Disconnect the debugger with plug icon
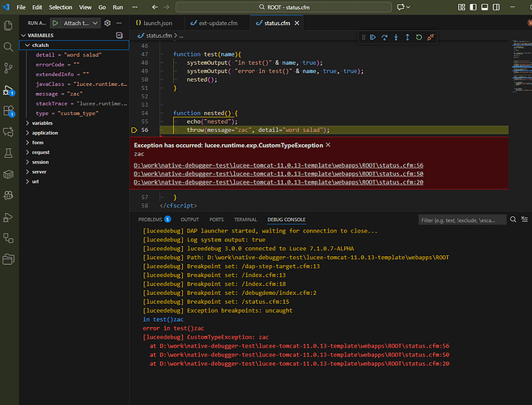 coord(430,37)
